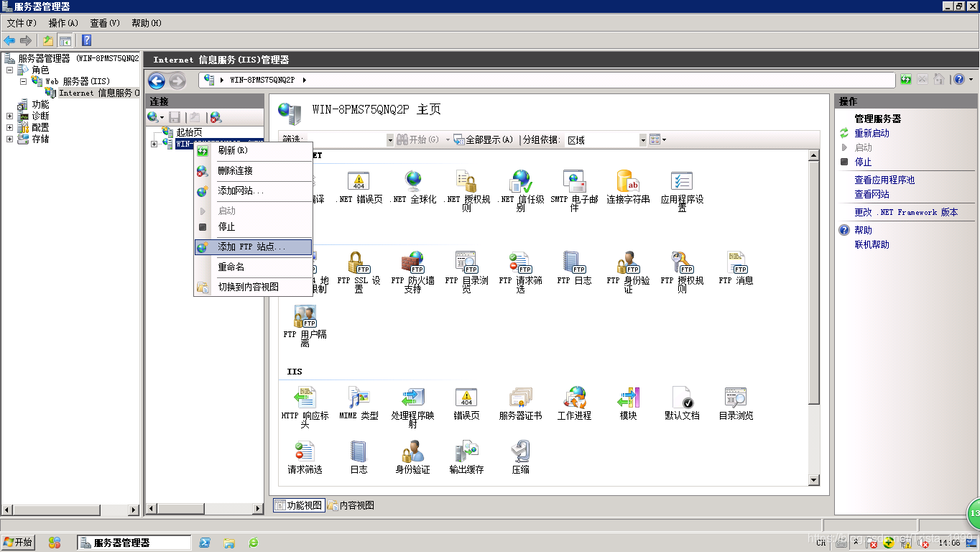Open 日志 icon in IIS group
Viewport: 980px width, 552px height.
click(359, 451)
